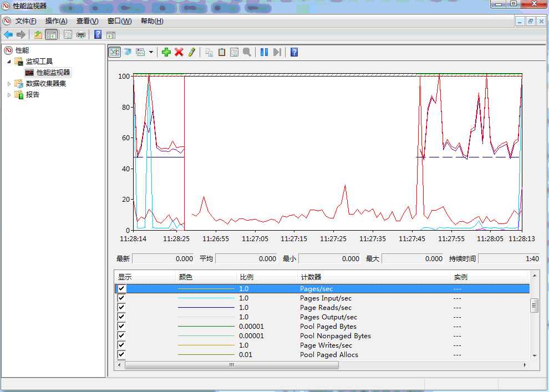
Task: Uncheck Pool Paged Allocs checkbox
Action: [x=121, y=354]
